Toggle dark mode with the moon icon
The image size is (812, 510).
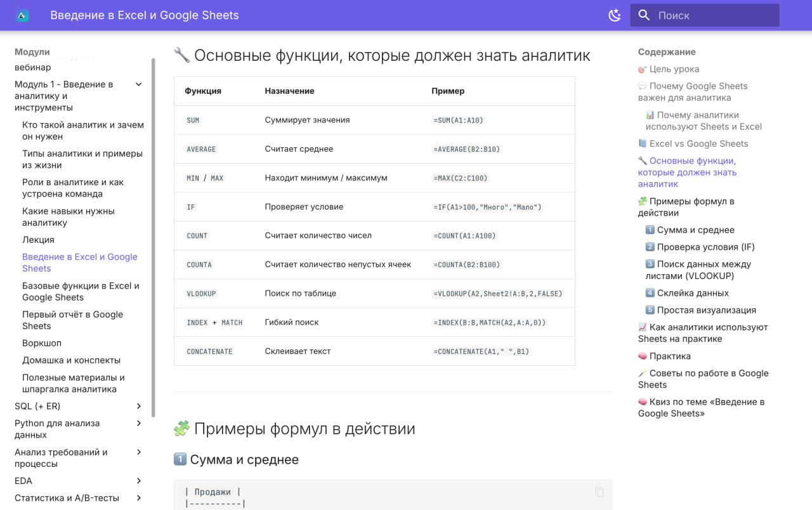(614, 15)
